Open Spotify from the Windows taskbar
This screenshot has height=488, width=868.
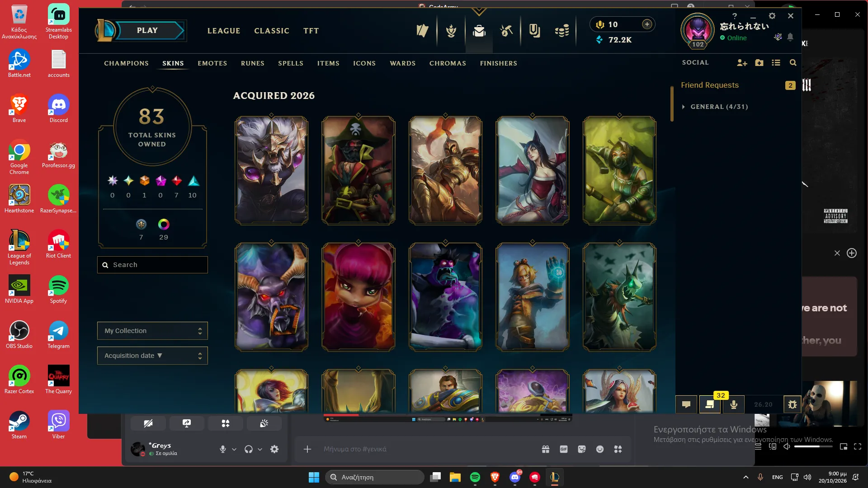(x=475, y=477)
